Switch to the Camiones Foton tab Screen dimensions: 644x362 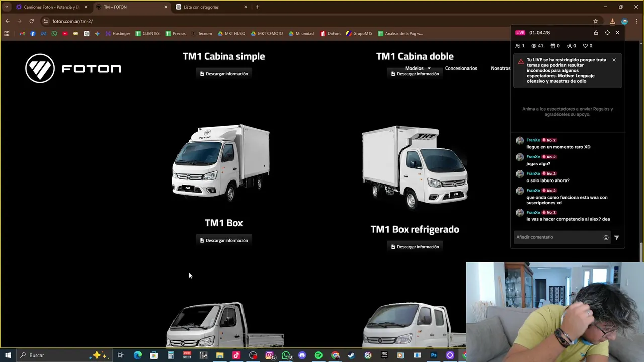pyautogui.click(x=51, y=7)
